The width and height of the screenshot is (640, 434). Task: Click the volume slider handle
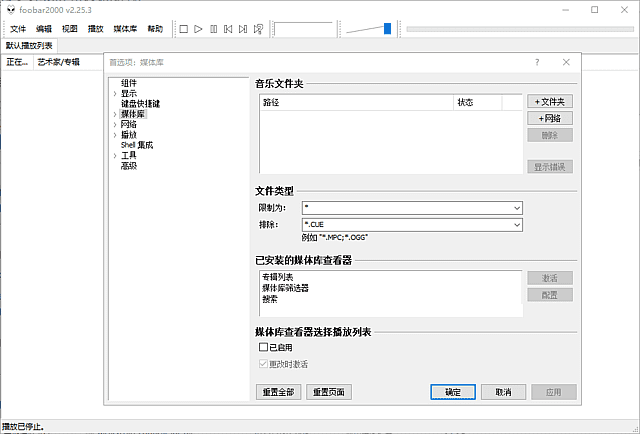coord(387,29)
